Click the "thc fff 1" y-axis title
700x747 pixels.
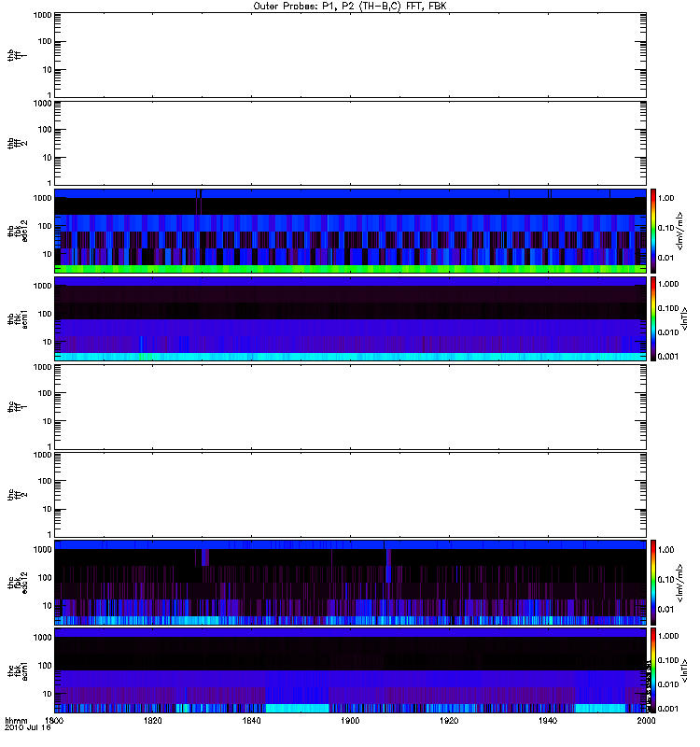[17, 407]
